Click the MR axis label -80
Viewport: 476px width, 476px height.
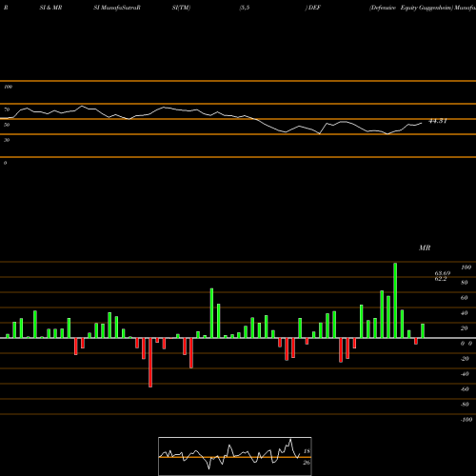pos(465,405)
